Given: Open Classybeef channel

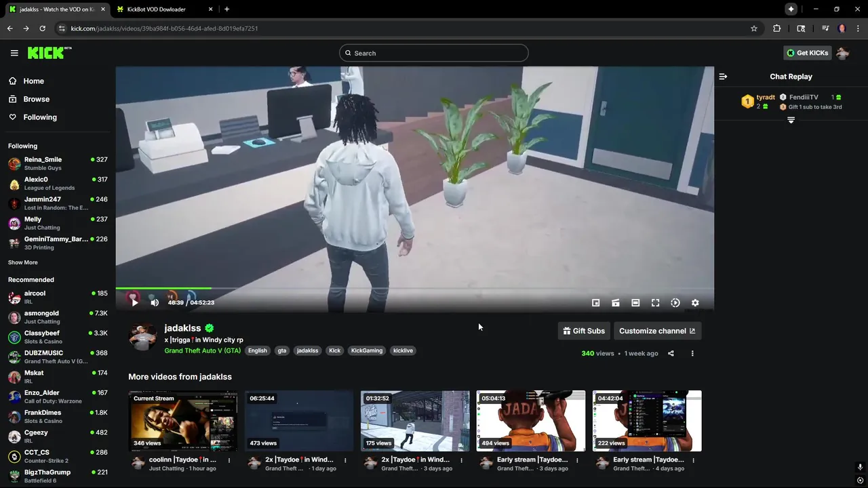Looking at the screenshot, I should 58,337.
